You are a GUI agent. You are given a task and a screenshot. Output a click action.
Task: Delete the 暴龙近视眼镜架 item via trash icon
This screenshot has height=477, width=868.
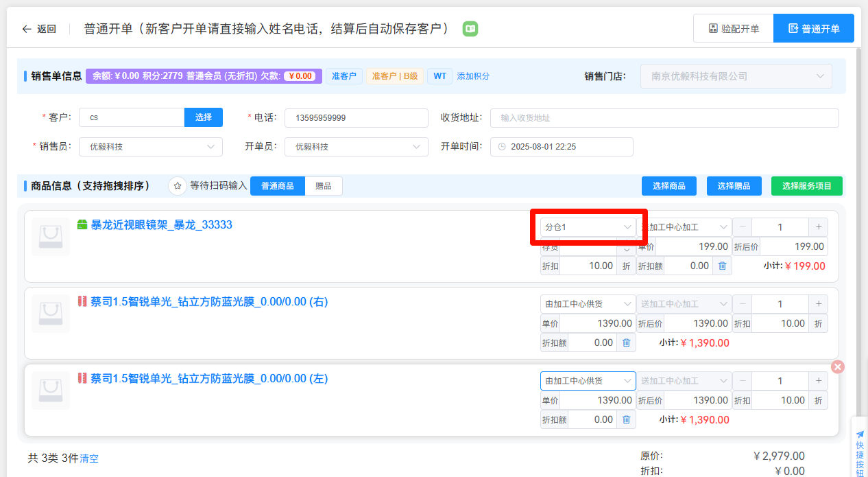click(x=722, y=266)
